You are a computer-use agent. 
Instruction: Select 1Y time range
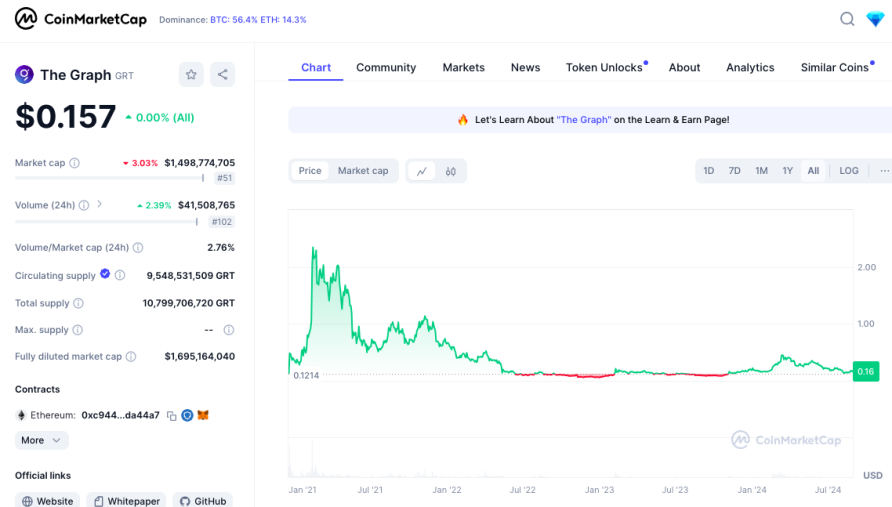point(787,171)
